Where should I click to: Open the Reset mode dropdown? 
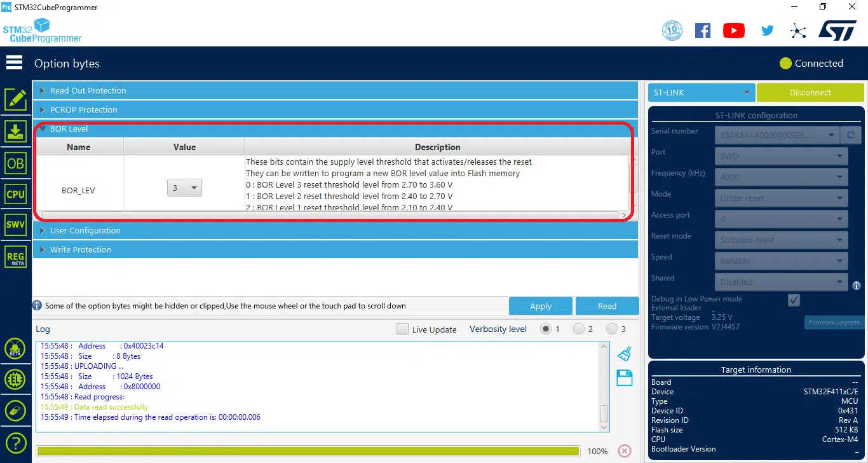[781, 240]
